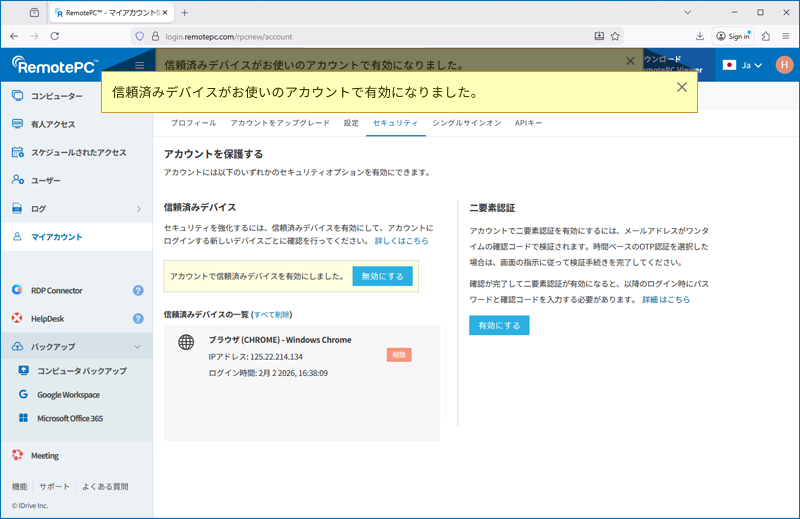
Task: Click the ログ sidebar icon
Action: click(x=17, y=208)
